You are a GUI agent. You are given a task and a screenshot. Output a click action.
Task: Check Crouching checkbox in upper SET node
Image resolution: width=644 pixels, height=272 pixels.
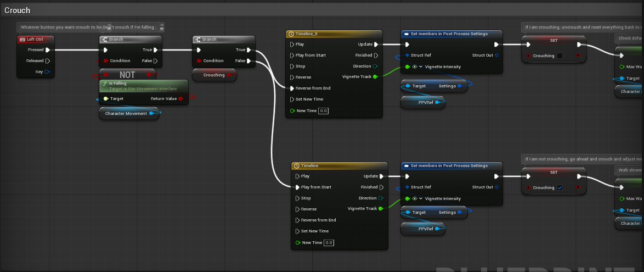coord(560,56)
